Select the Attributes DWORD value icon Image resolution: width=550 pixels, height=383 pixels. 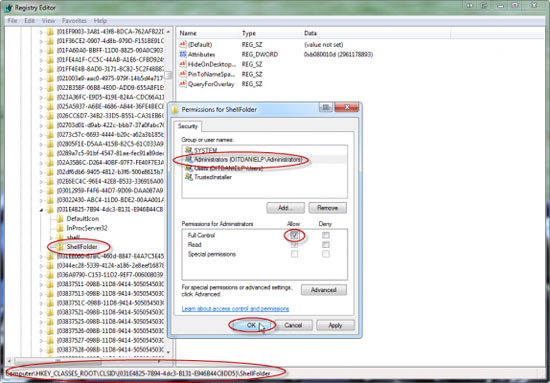coord(182,54)
